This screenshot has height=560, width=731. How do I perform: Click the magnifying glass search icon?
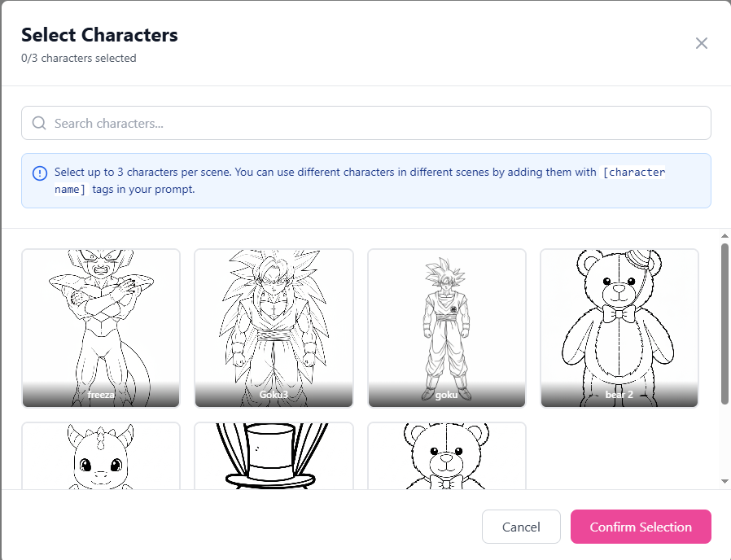[38, 123]
